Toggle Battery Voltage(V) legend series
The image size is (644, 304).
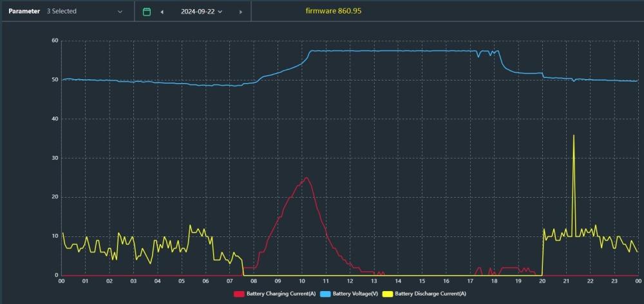(350, 294)
